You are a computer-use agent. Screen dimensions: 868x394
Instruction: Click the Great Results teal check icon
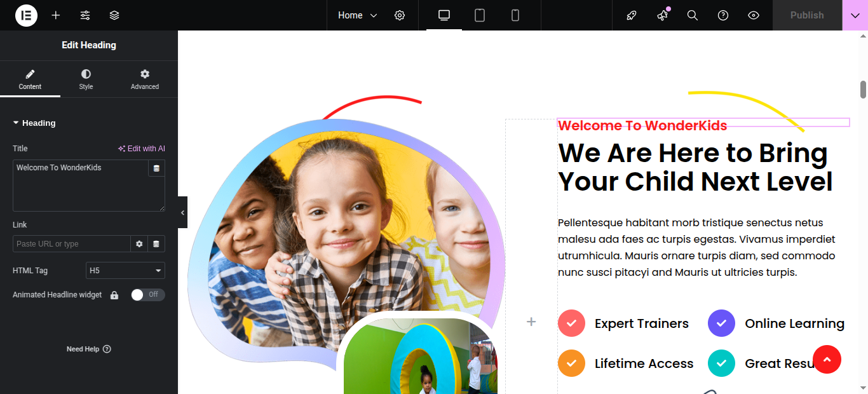point(721,363)
